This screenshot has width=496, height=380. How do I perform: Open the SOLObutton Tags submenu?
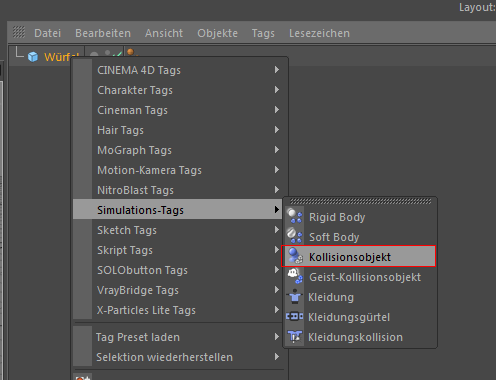pyautogui.click(x=178, y=270)
